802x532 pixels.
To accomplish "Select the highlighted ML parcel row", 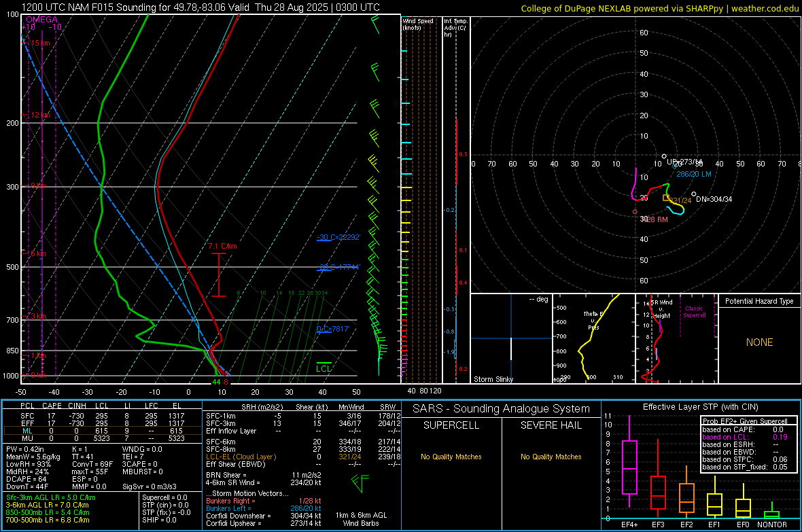I will pos(102,431).
